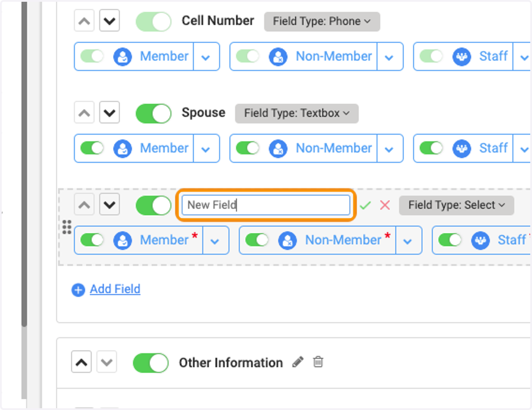532x410 pixels.
Task: Expand Member options for New Field
Action: pos(215,240)
